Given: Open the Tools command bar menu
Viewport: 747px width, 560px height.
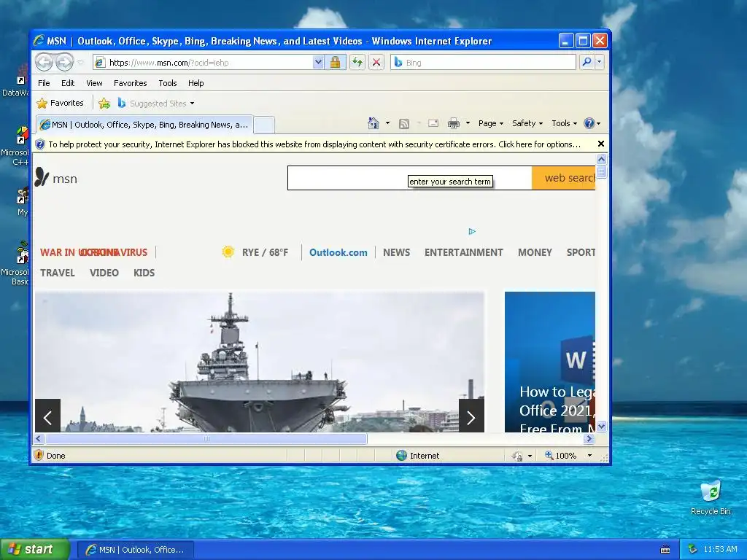Looking at the screenshot, I should (564, 123).
